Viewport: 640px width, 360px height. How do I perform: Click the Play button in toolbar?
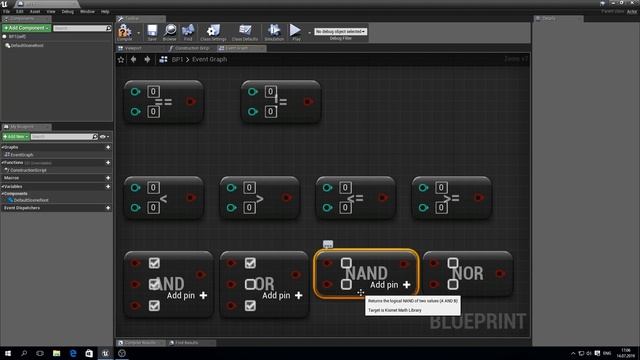(296, 32)
